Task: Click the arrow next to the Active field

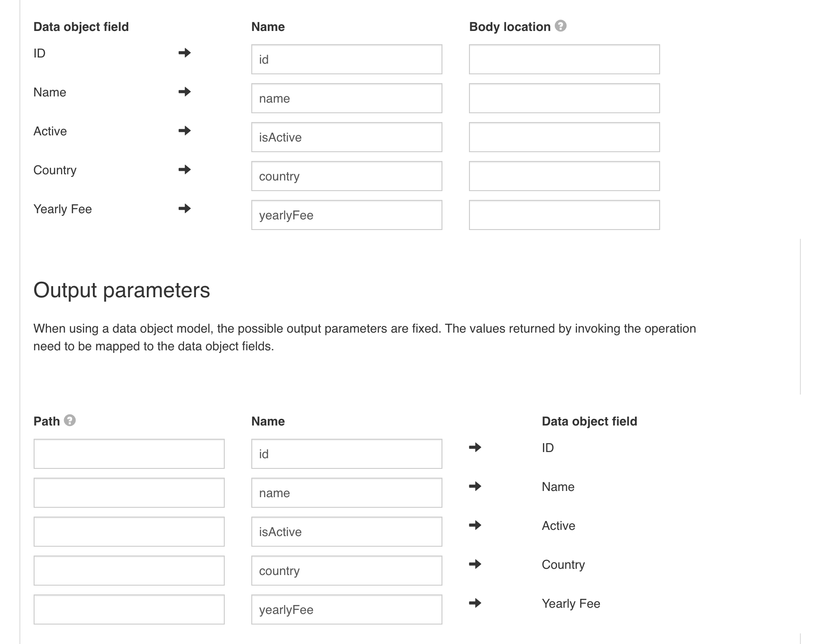Action: [x=184, y=131]
